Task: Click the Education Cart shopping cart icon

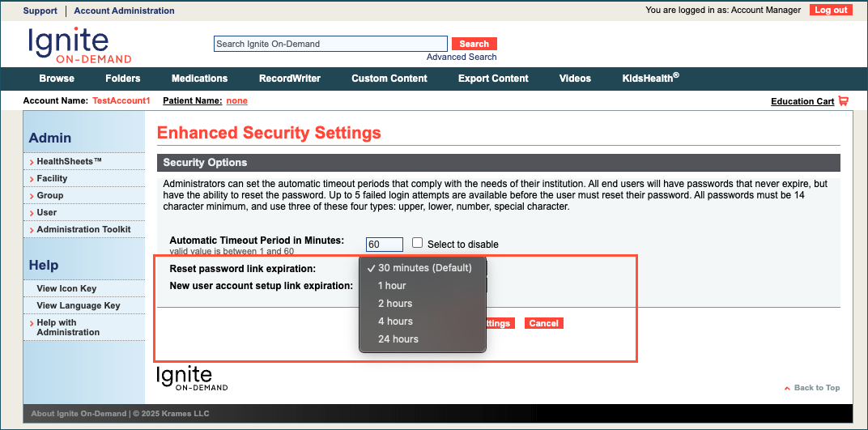Action: (843, 101)
